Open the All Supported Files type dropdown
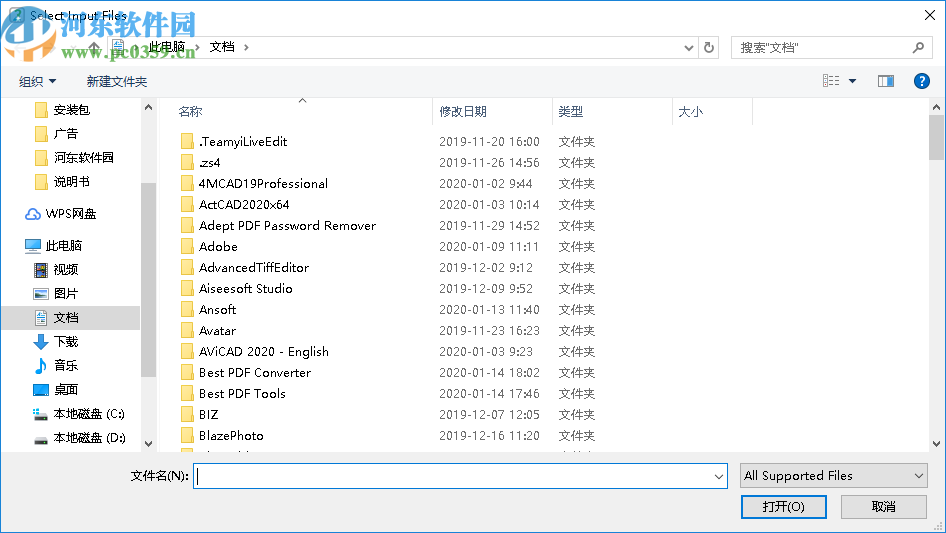Screen dimensions: 946x533 point(833,476)
